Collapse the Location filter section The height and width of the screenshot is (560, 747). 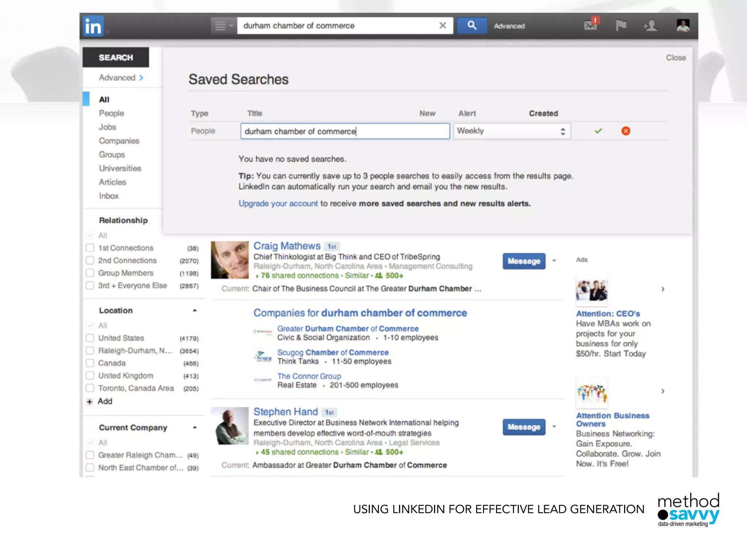(x=195, y=310)
